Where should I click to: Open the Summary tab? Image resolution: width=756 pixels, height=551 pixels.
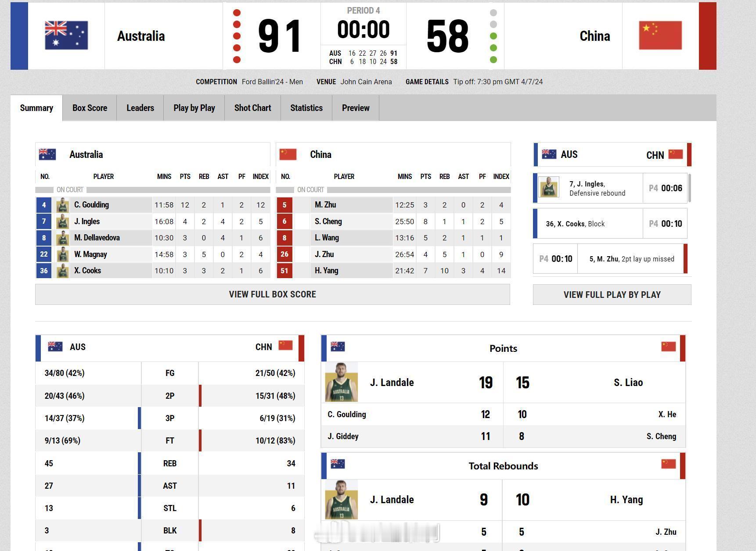(36, 108)
